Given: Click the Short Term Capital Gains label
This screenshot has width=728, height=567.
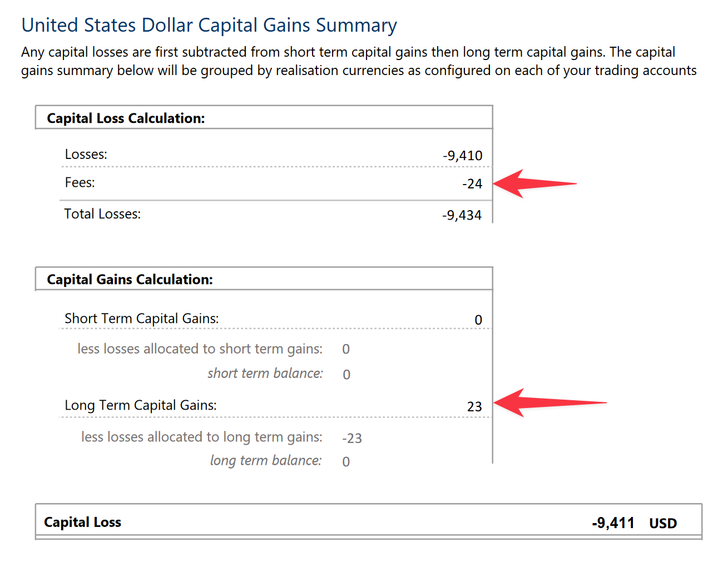Looking at the screenshot, I should (x=142, y=319).
